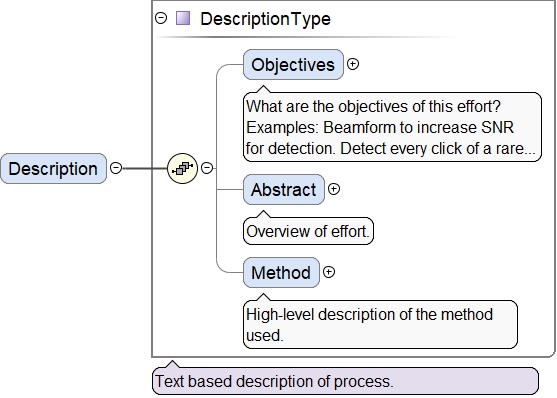557x398 pixels.
Task: Click the truncated 'rare...' annotation text line
Action: pyautogui.click(x=390, y=149)
